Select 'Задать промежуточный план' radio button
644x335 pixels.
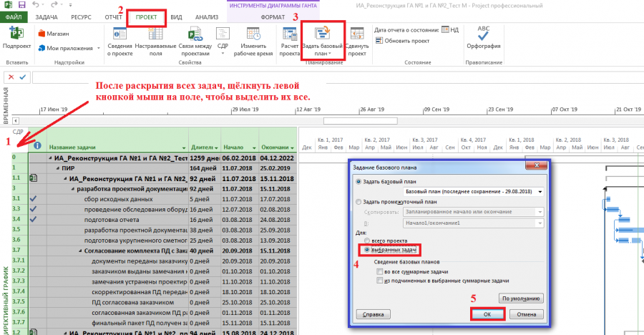(x=358, y=202)
